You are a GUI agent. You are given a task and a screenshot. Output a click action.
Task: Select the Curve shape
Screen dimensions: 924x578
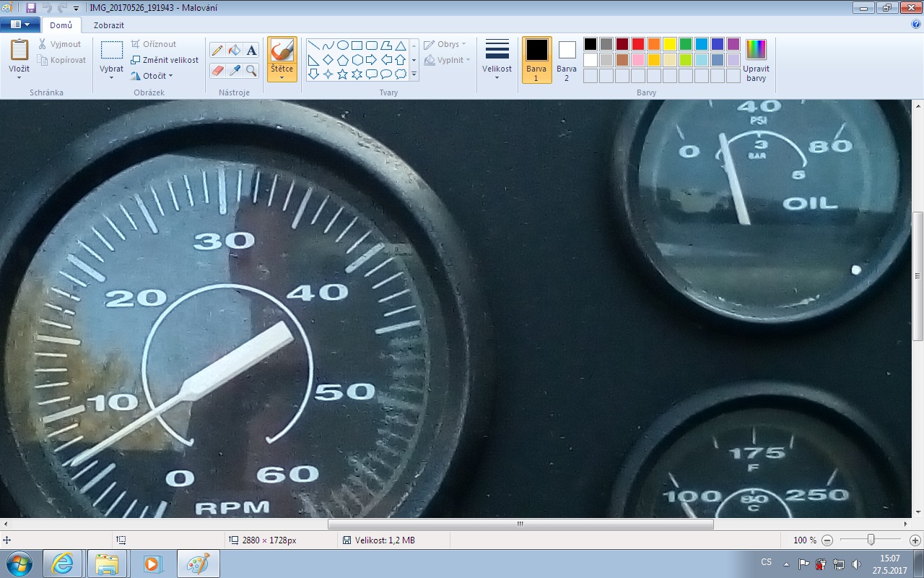328,46
